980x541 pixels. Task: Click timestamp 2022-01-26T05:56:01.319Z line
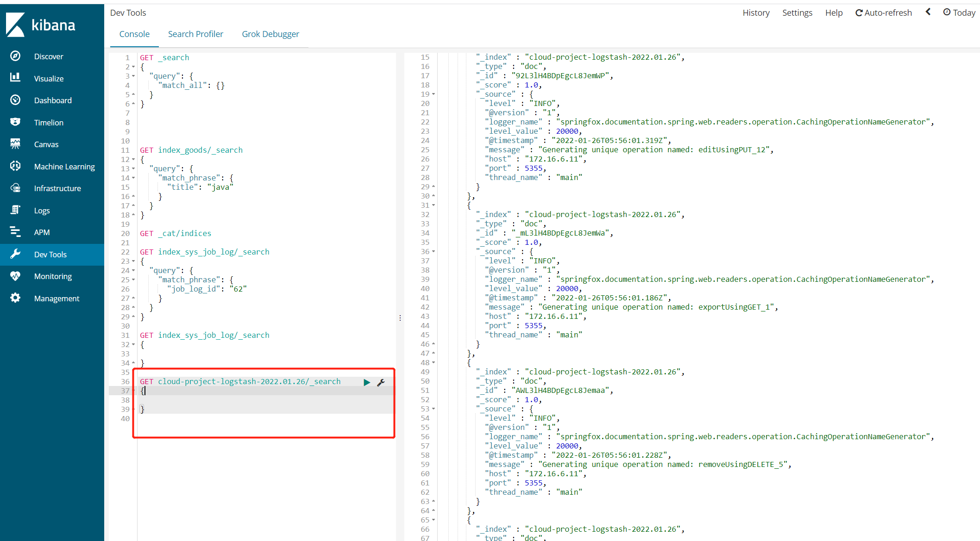(x=578, y=141)
